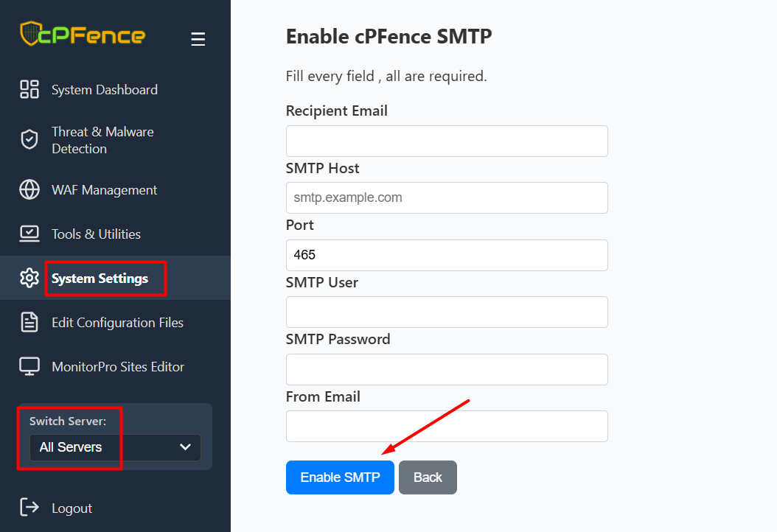
Task: Click the System Dashboard grid icon
Action: tap(29, 90)
